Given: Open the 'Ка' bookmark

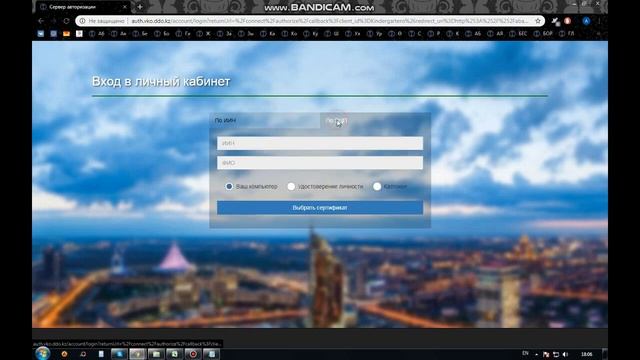Looking at the screenshot, I should pos(268,34).
